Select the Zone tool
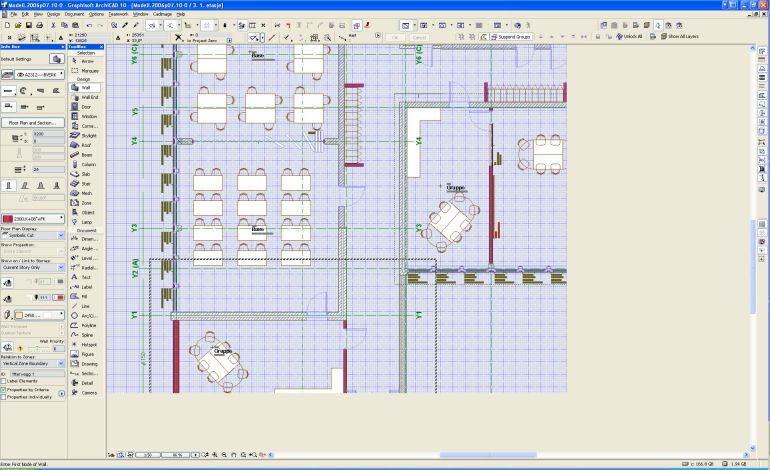The height and width of the screenshot is (470, 770). (86, 203)
